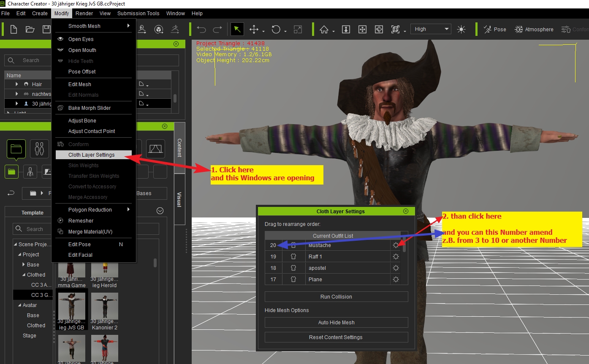Open settings gear for apostel layer

coord(396,268)
